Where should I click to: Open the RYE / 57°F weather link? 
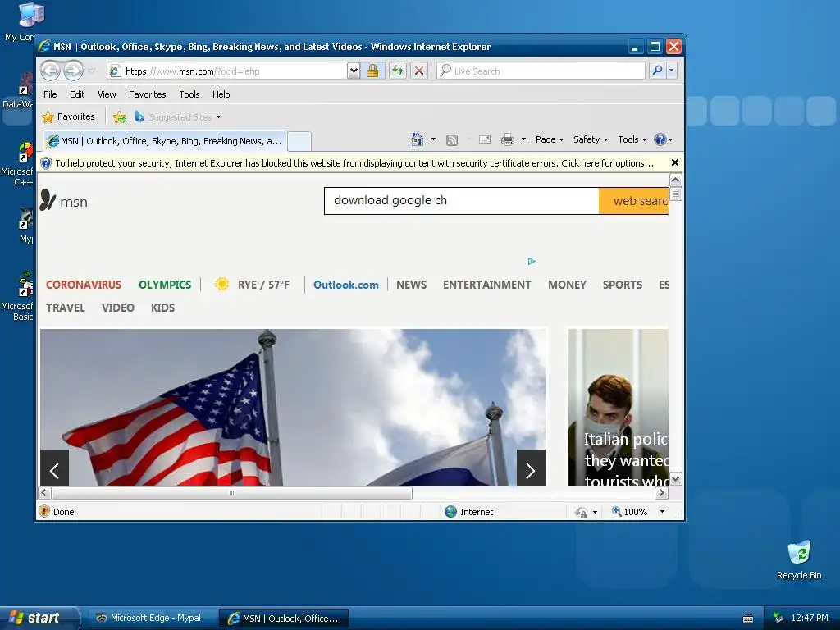pyautogui.click(x=252, y=285)
